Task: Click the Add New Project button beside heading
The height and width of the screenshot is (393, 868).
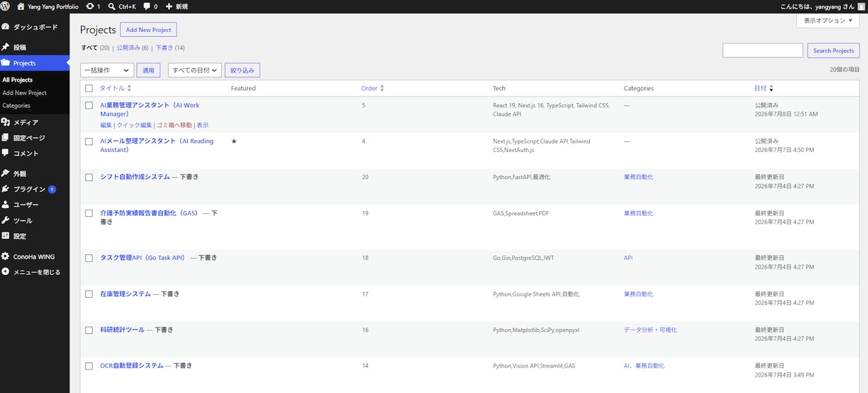Action: [x=148, y=30]
